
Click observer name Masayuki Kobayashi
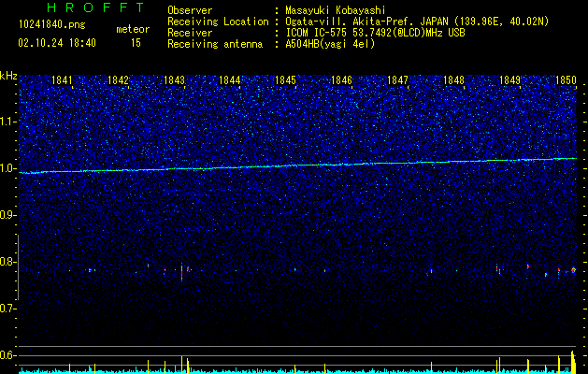(336, 10)
